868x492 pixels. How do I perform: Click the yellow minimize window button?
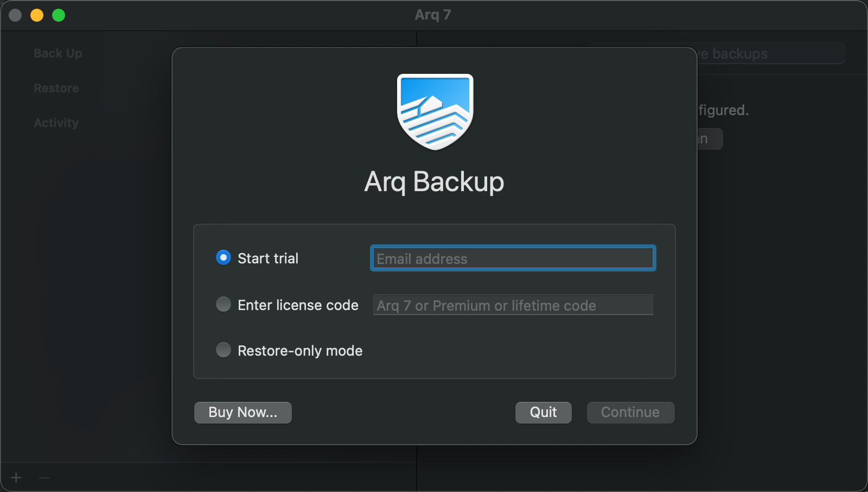tap(37, 15)
